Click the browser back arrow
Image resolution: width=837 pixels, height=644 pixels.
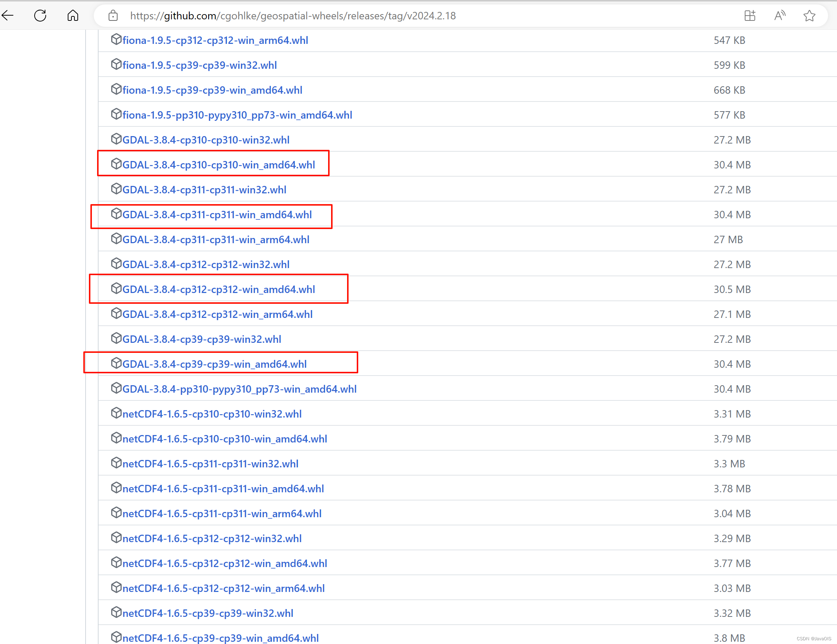click(x=8, y=16)
